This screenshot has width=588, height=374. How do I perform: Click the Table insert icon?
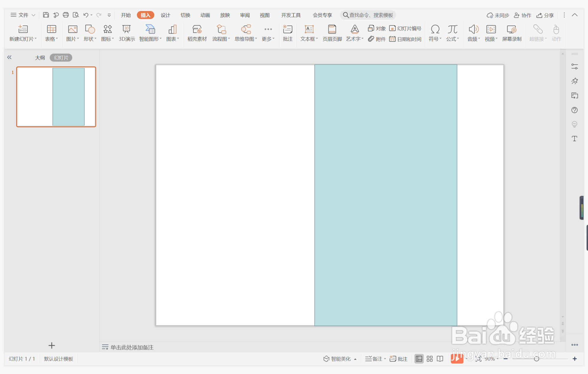[51, 29]
